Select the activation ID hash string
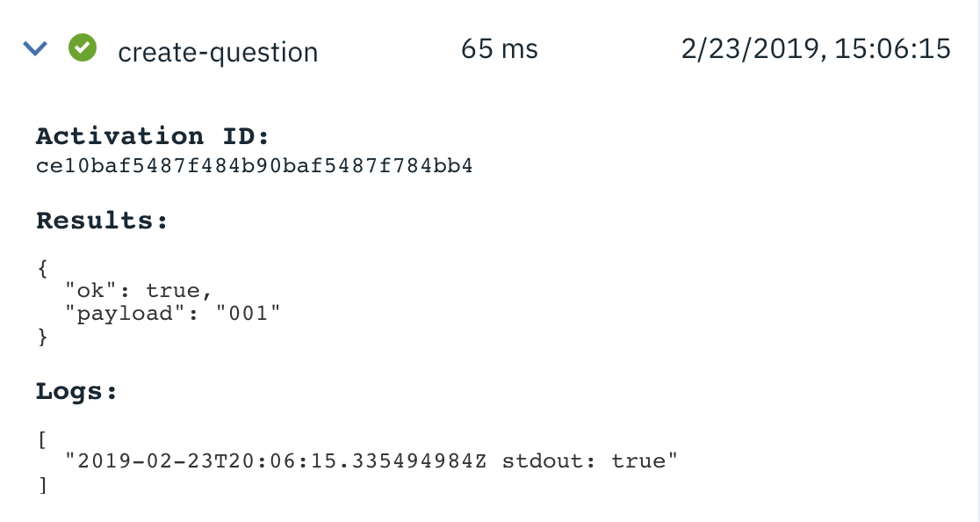 (x=255, y=166)
